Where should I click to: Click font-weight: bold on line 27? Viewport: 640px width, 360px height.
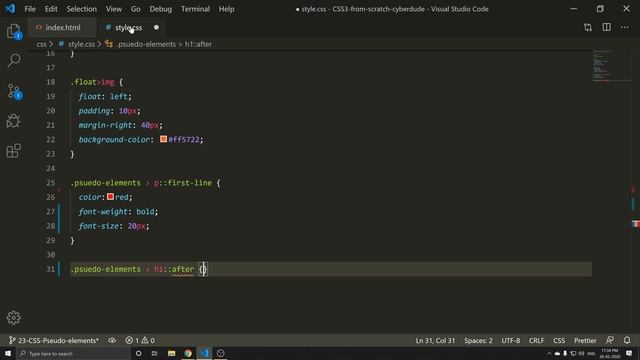pyautogui.click(x=118, y=211)
